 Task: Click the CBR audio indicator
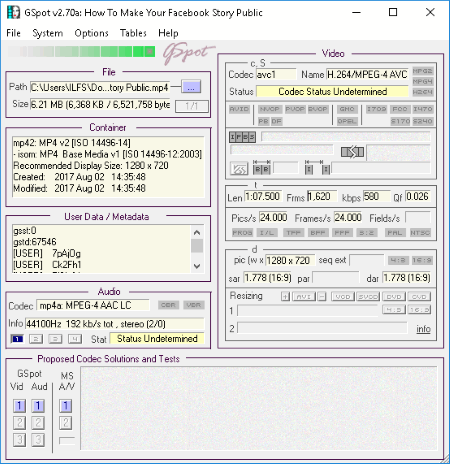click(168, 305)
